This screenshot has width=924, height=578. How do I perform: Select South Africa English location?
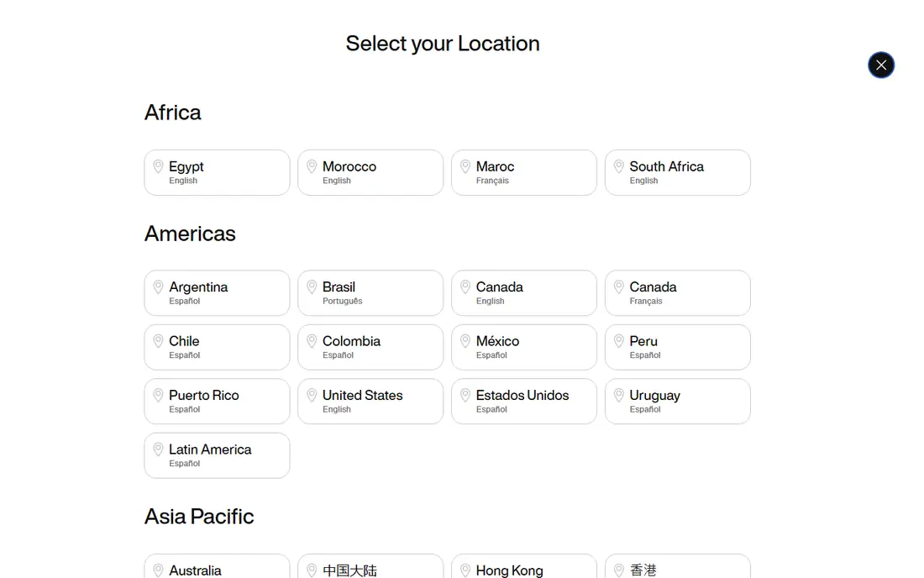point(677,172)
